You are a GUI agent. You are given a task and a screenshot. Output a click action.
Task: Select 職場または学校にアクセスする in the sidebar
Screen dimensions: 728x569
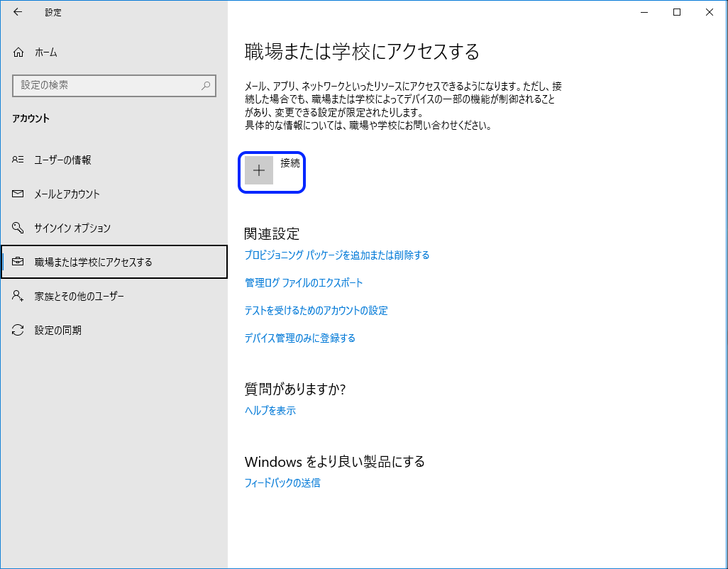pyautogui.click(x=114, y=262)
